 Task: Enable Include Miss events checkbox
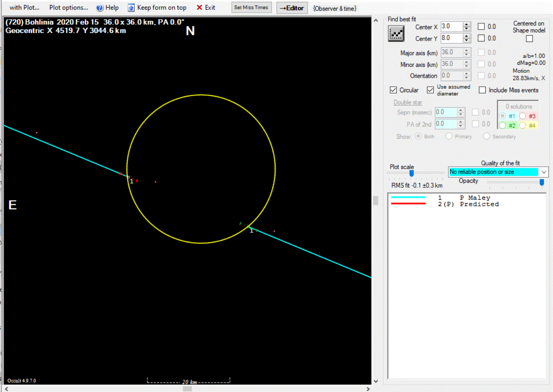pyautogui.click(x=482, y=90)
